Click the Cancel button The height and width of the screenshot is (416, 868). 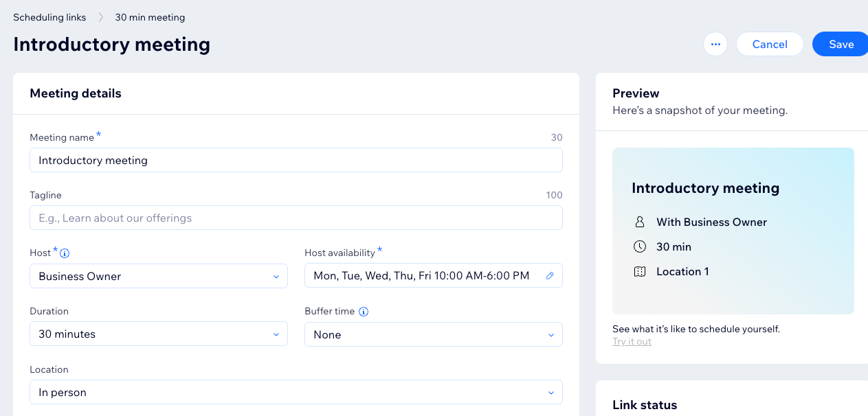pos(770,44)
